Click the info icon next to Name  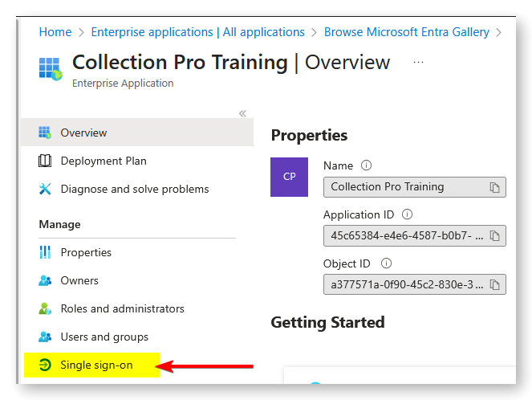tap(366, 165)
